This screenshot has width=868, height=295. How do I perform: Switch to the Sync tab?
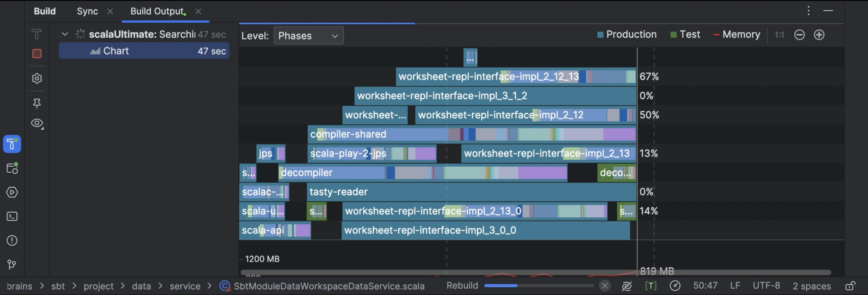pyautogui.click(x=87, y=11)
